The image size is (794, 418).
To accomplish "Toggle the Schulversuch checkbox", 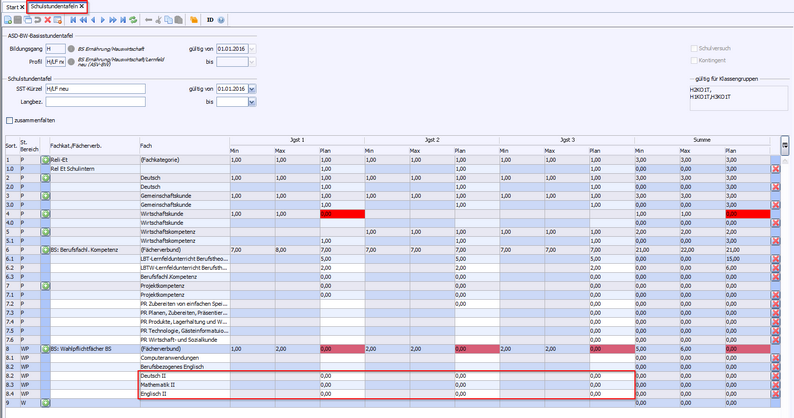I will pos(695,48).
